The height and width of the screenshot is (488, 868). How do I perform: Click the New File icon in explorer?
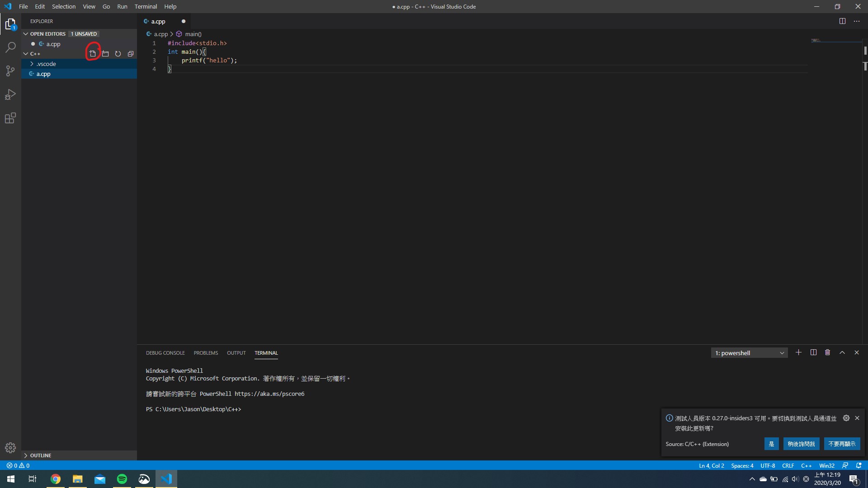pyautogui.click(x=93, y=54)
